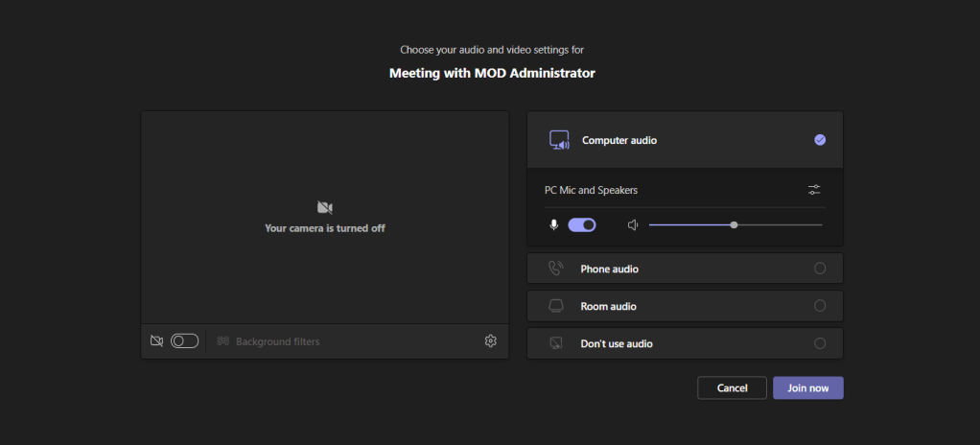The height and width of the screenshot is (445, 980).
Task: Click the PC Mic and Speakers label
Action: tap(591, 190)
